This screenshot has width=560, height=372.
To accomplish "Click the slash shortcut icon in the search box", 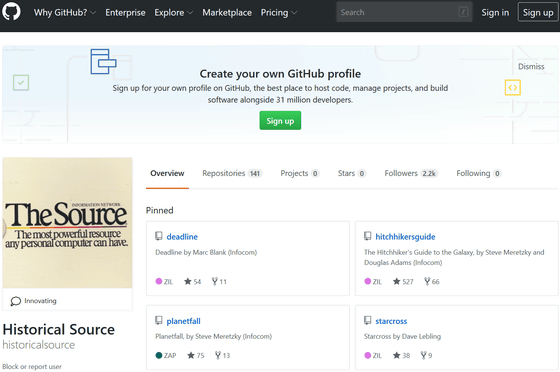I will coord(463,12).
